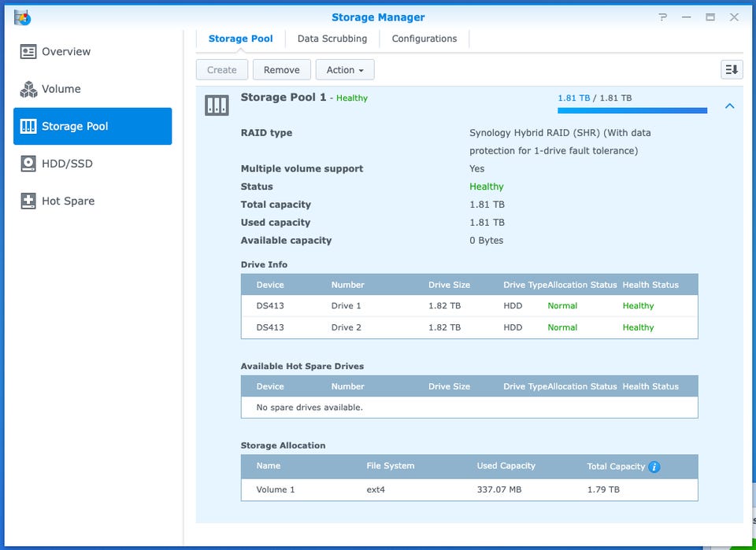Click the HDD/SSD drive icon
The height and width of the screenshot is (550, 756).
(x=28, y=164)
